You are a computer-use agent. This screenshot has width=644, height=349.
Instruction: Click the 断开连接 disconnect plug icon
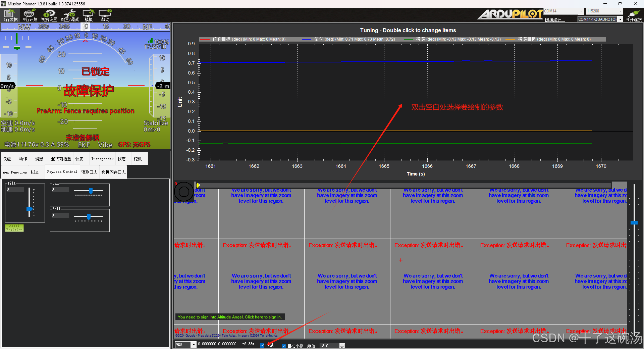tap(634, 15)
